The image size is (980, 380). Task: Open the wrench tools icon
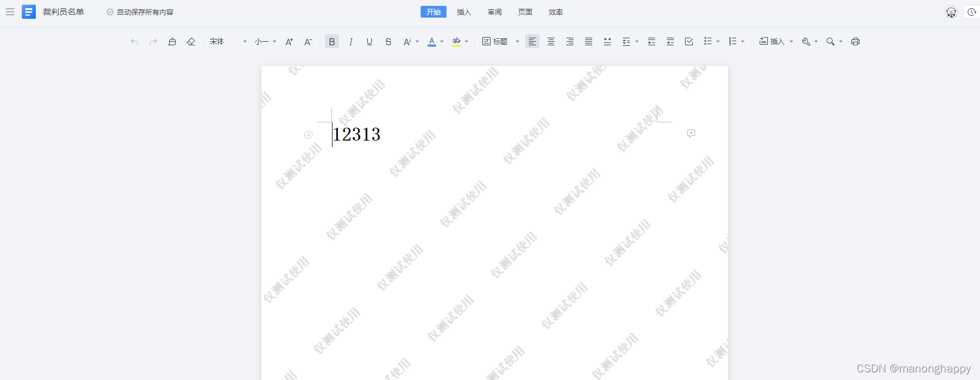coord(806,42)
